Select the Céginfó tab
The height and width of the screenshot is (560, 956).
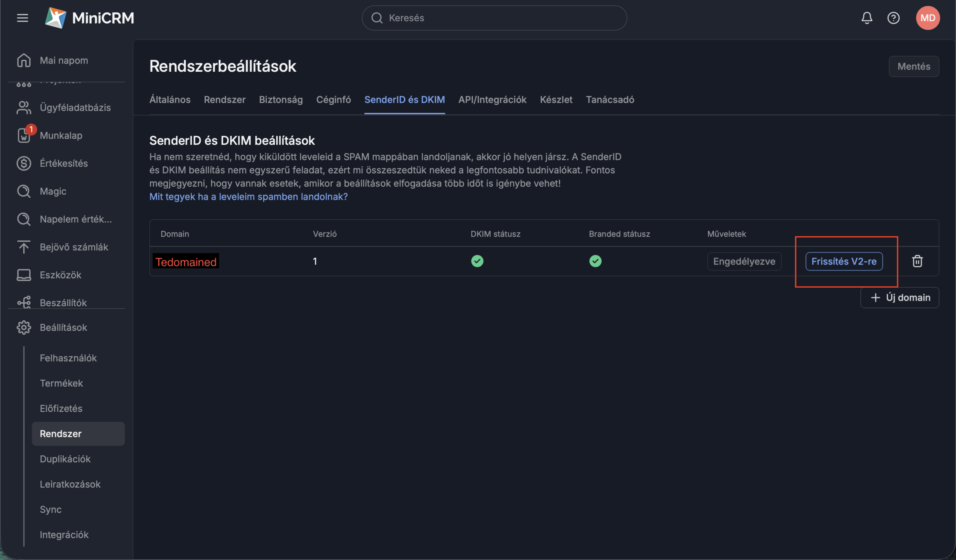(x=333, y=99)
